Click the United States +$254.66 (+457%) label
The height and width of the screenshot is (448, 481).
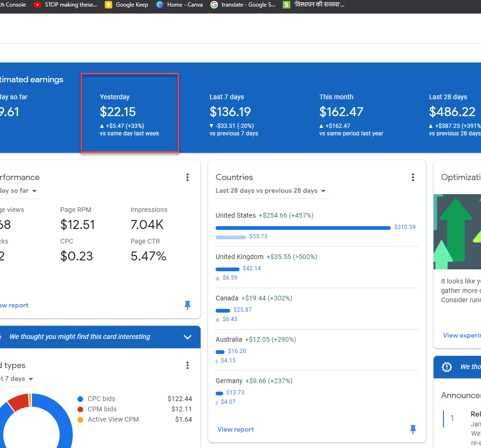pyautogui.click(x=286, y=216)
